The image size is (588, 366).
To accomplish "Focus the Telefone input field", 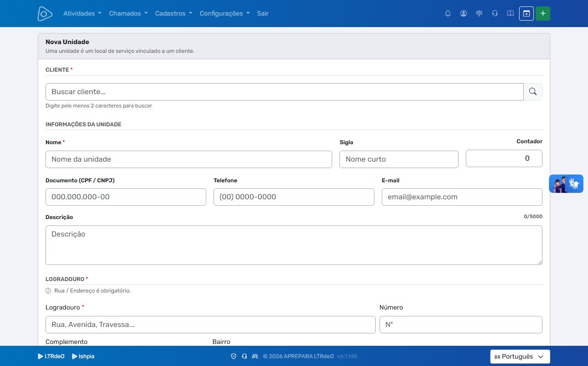I will 294,197.
